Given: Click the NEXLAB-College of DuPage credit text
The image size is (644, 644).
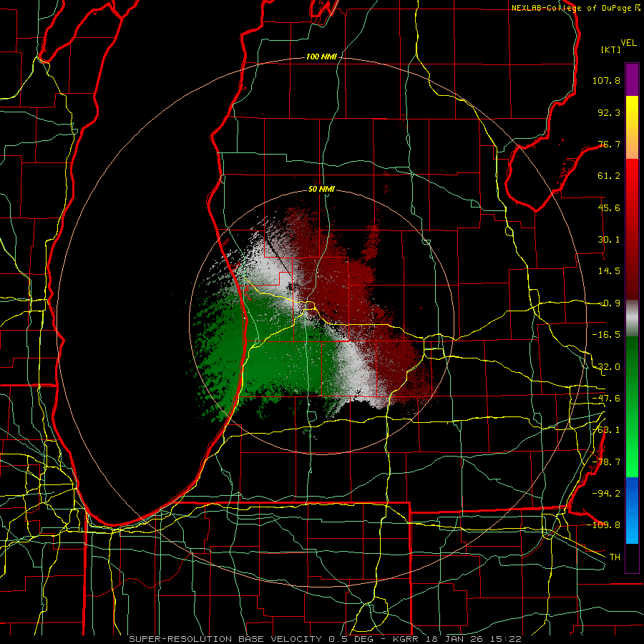Looking at the screenshot, I should 571,8.
